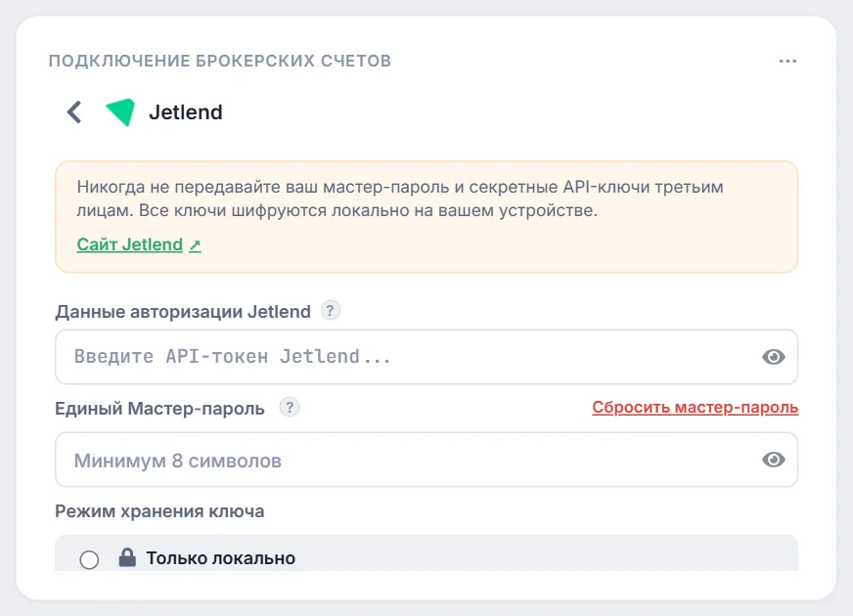Click the Режим хранения ключа label
The image size is (853, 616).
pos(159,511)
